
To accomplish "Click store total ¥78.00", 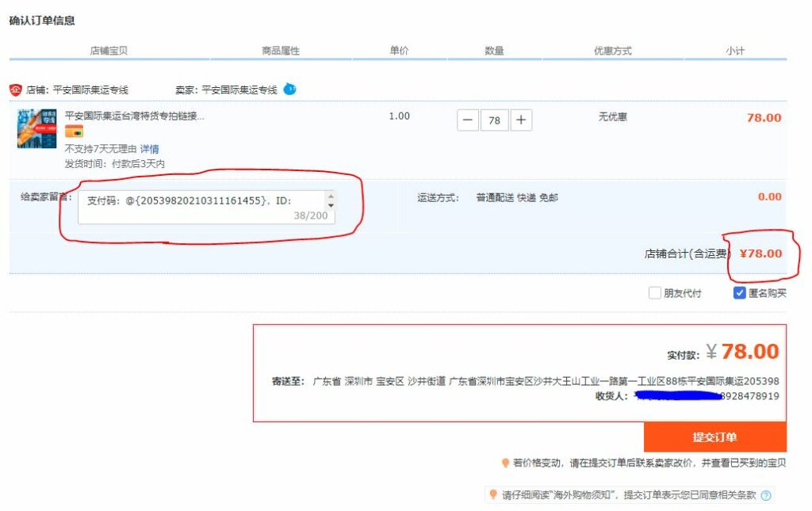I will (x=760, y=254).
